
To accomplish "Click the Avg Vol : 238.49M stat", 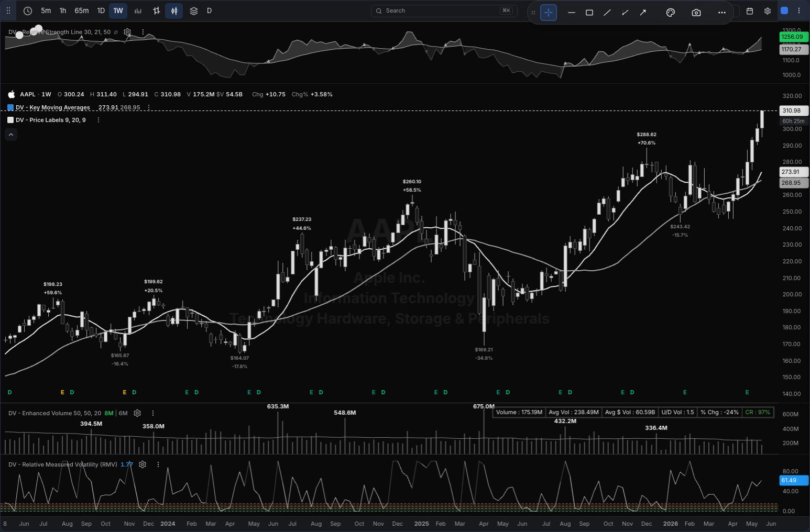I will click(574, 412).
